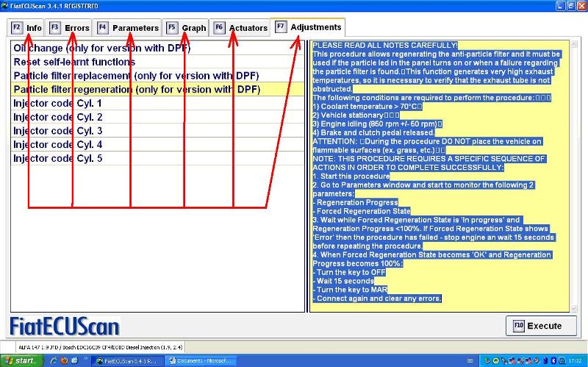Screen dimensions: 588x367
Task: Launch Firefox from quick launch
Action: 64,360
